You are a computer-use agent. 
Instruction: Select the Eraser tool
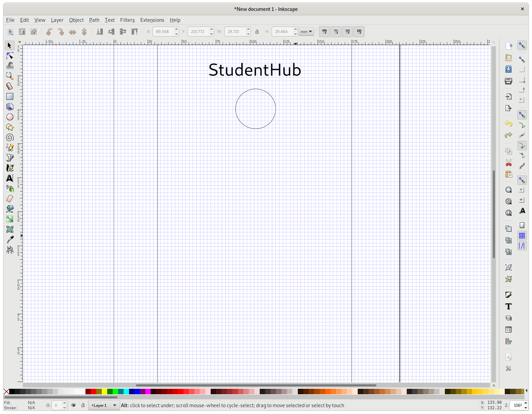(10, 199)
